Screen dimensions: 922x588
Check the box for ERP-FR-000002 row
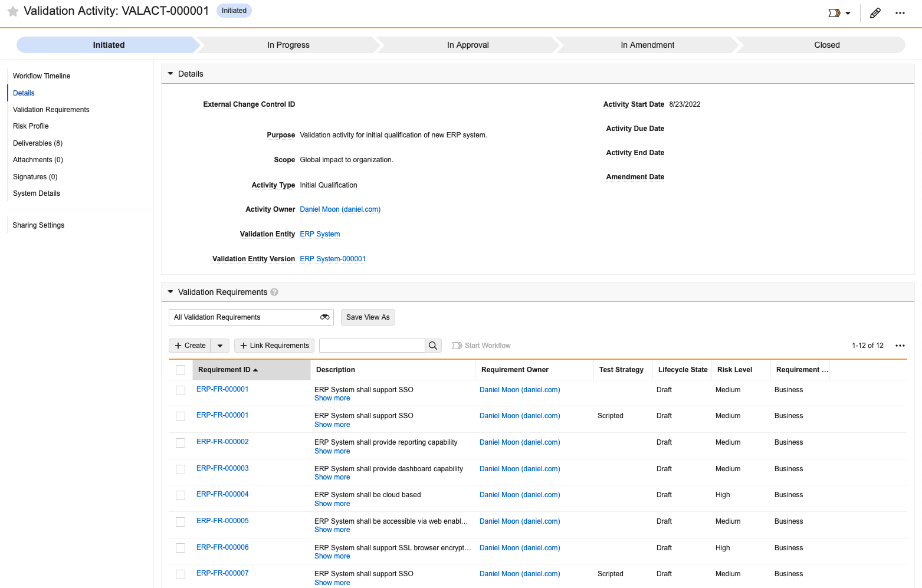point(181,443)
